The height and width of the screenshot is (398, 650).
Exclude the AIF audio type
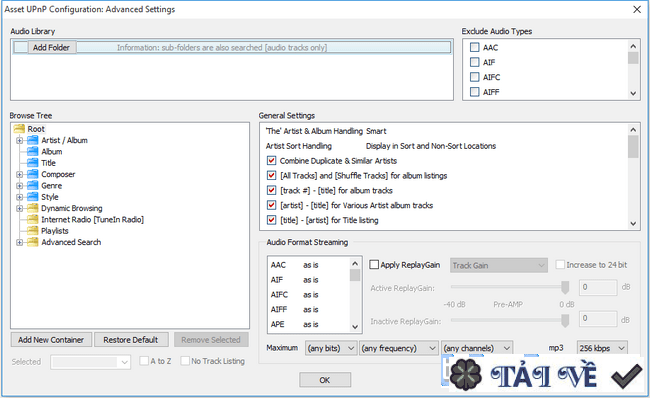click(475, 62)
